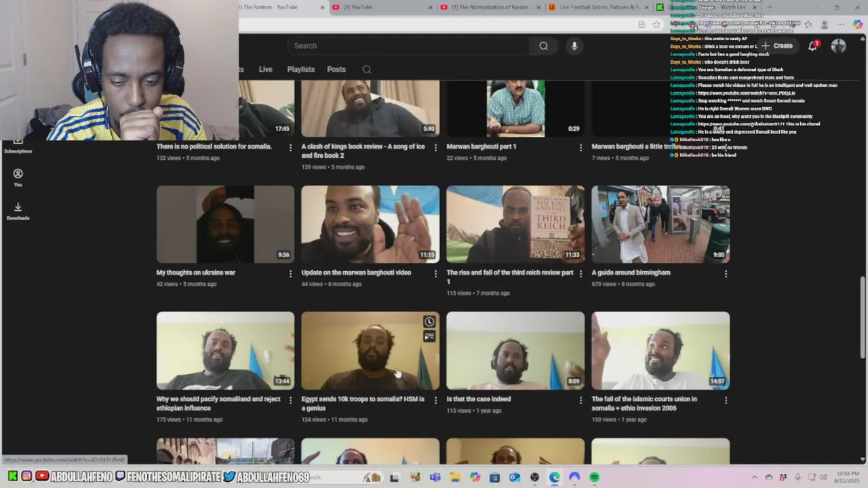Open options menu for 'rise and fall of the third reich'
This screenshot has height=488, width=868.
pos(580,273)
